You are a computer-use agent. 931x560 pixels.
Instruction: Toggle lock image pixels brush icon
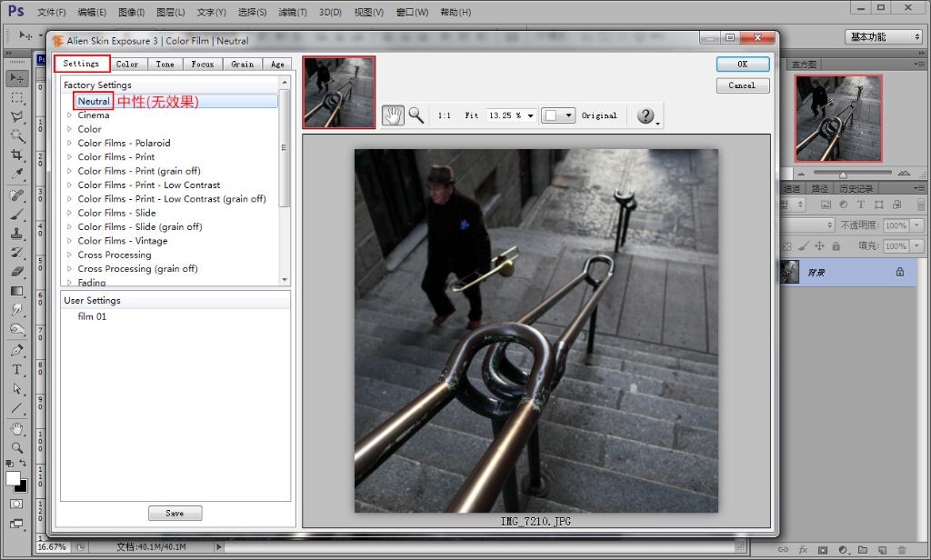pyautogui.click(x=804, y=245)
